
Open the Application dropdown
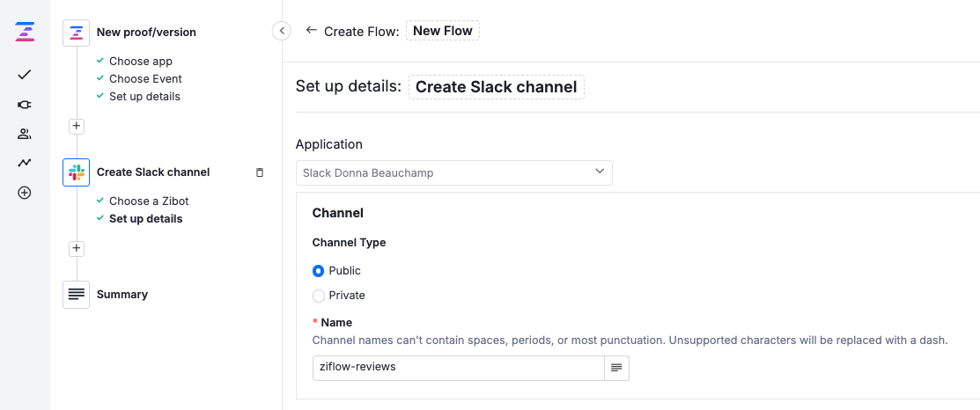[x=454, y=172]
